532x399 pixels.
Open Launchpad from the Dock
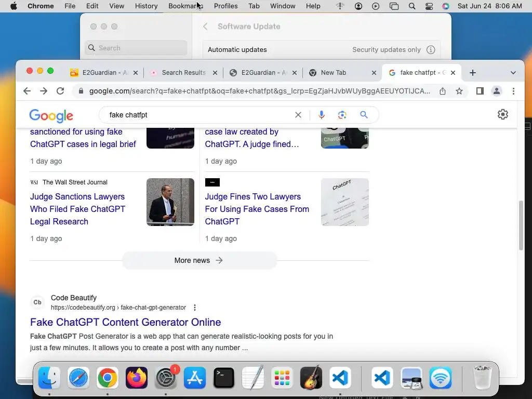click(x=282, y=378)
